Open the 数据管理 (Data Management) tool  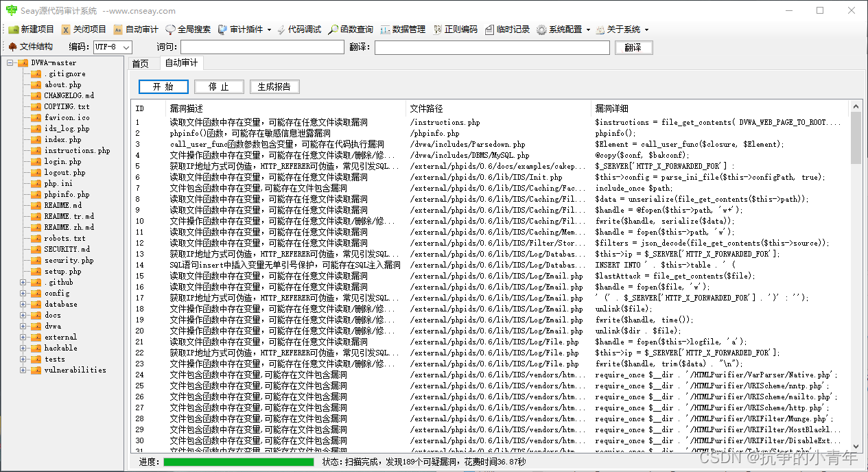tap(406, 29)
